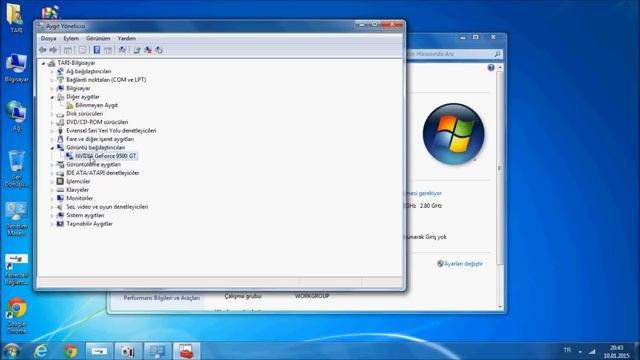Expand the Disk sürücüleri category
640x360 pixels.
point(52,114)
